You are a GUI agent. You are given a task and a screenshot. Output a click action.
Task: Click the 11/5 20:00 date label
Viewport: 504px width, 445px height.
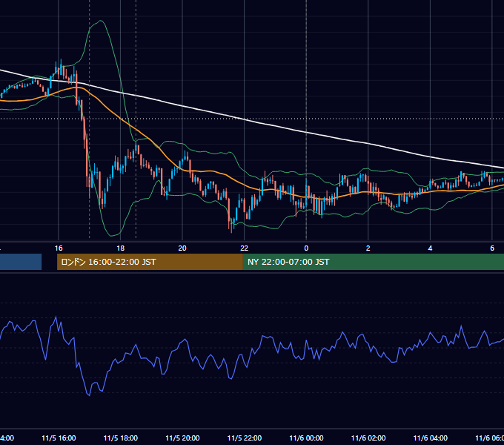click(x=182, y=438)
